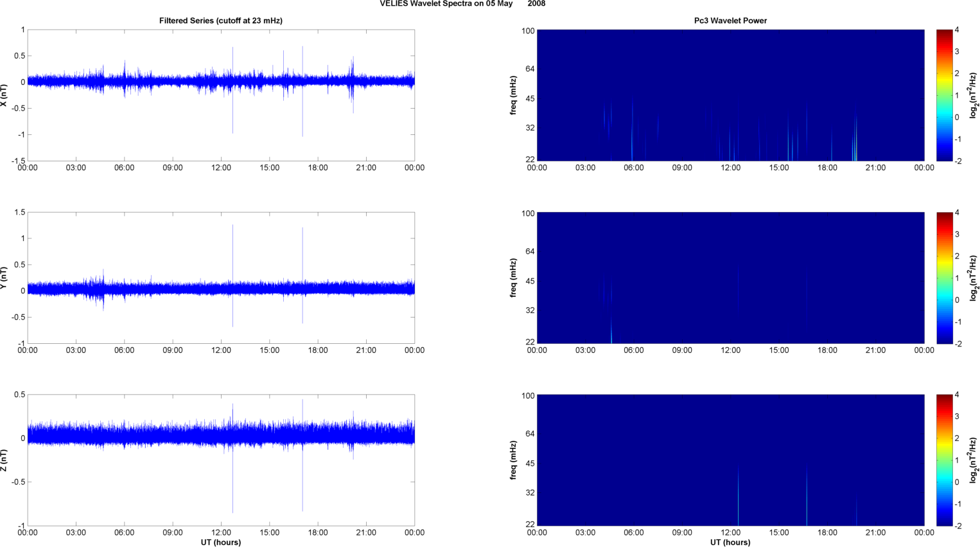Click the middle Pc3 wavelet power spectrogram
980x547 pixels.
(730, 278)
